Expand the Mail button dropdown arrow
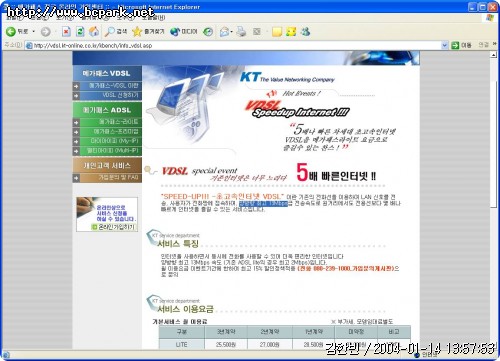500x361 pixels. click(231, 32)
